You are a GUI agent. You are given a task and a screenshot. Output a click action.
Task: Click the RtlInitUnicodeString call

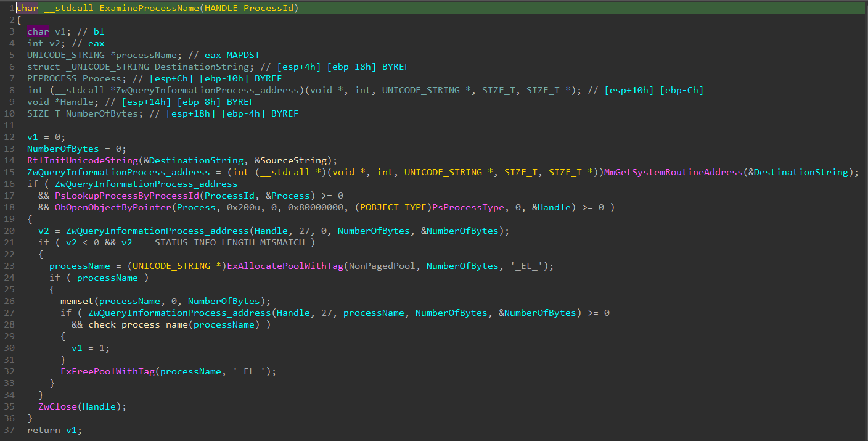(83, 160)
